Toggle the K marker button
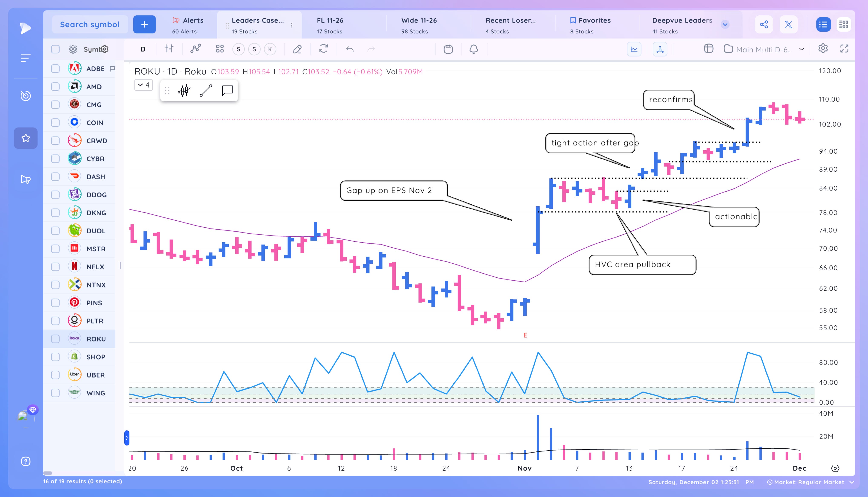Viewport: 868px width, 497px height. click(x=270, y=49)
